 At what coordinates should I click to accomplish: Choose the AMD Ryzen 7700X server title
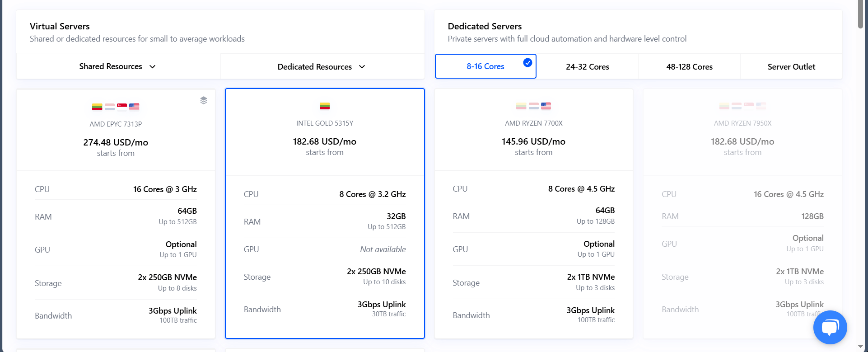pyautogui.click(x=533, y=123)
